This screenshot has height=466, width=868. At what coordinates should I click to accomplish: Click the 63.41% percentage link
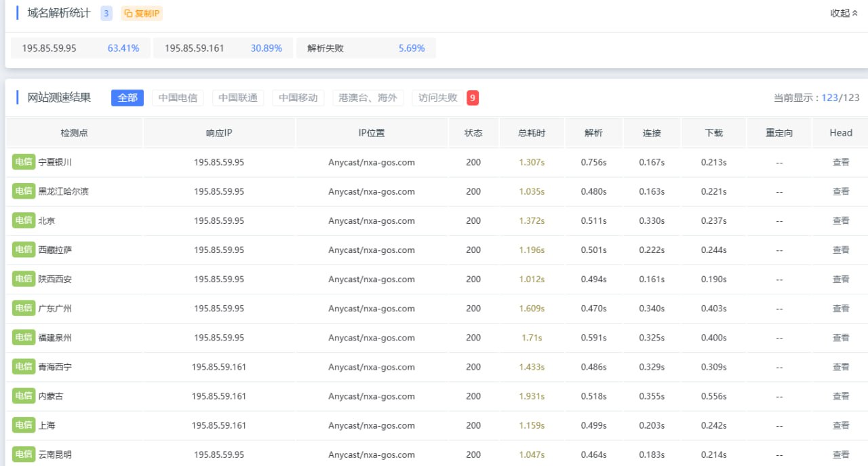tap(123, 48)
